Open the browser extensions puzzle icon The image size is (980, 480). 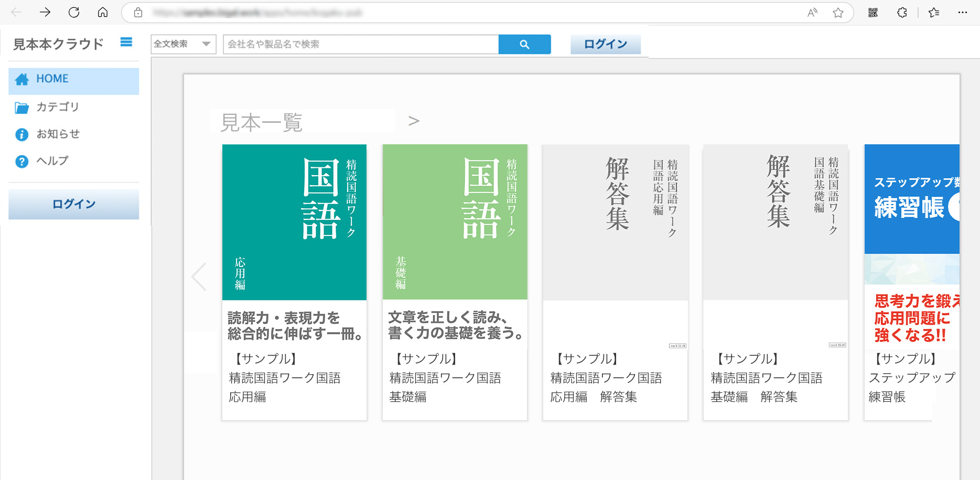point(902,13)
